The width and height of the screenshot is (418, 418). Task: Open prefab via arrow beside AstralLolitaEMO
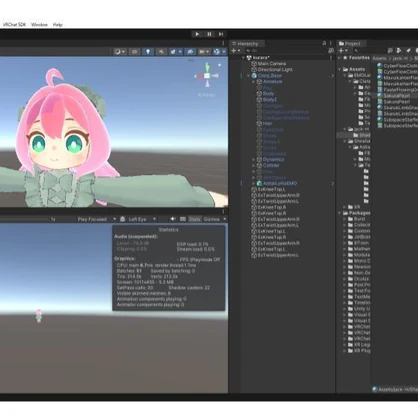click(332, 183)
